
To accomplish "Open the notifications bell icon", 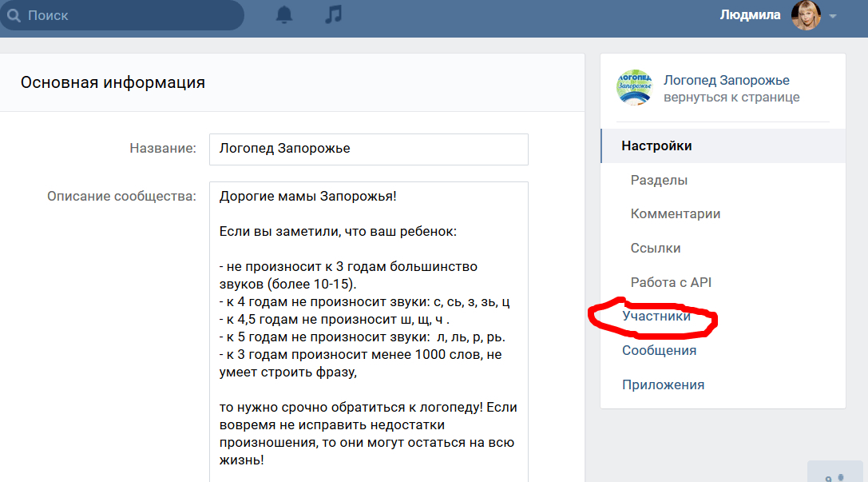I will (284, 14).
